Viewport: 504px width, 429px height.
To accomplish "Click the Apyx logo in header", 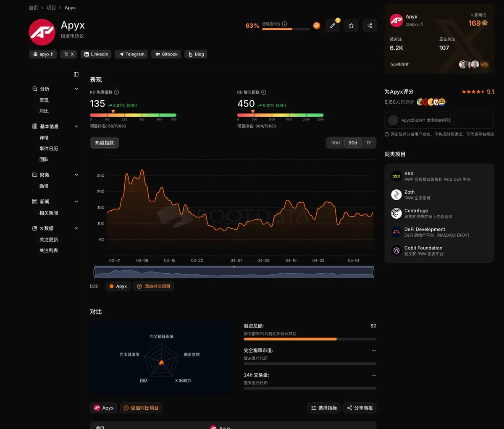I will click(42, 32).
